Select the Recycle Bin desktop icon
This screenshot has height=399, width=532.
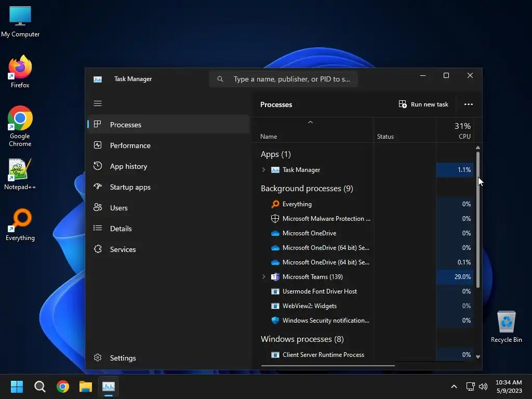(506, 327)
